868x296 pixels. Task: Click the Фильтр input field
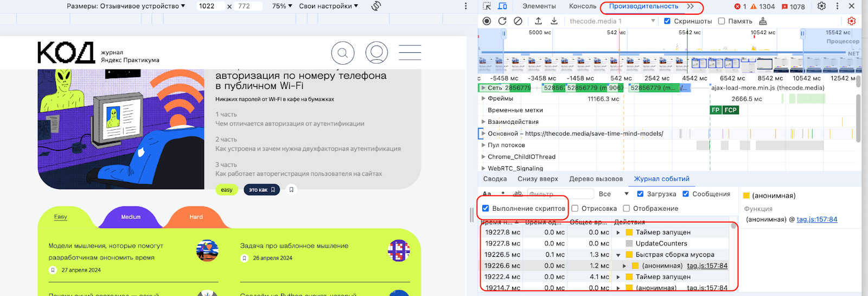(560, 194)
